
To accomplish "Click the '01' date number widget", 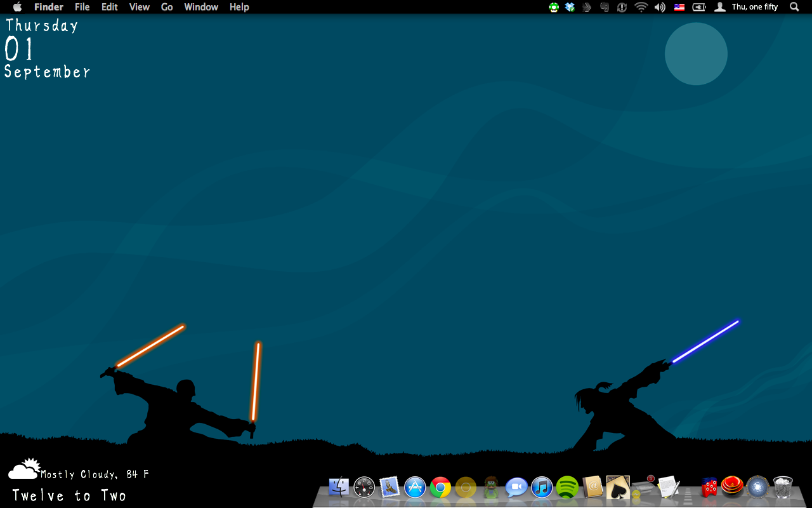I will 19,48.
